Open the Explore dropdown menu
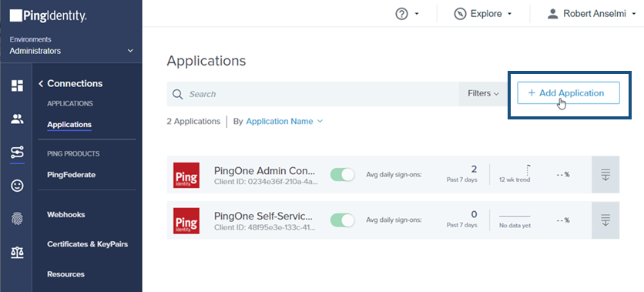 [482, 14]
